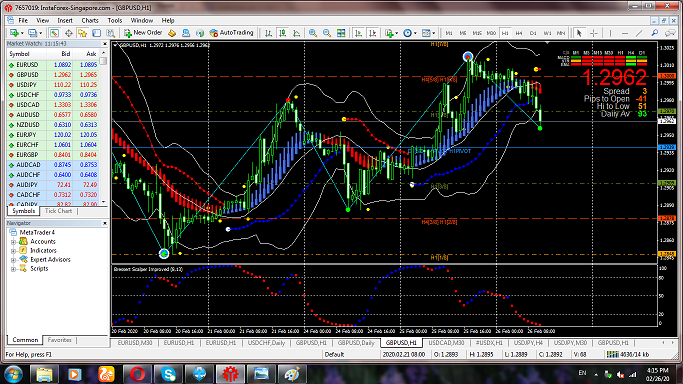Click the Indicators list icon
Viewport: 683px width, 384px height.
389,33
